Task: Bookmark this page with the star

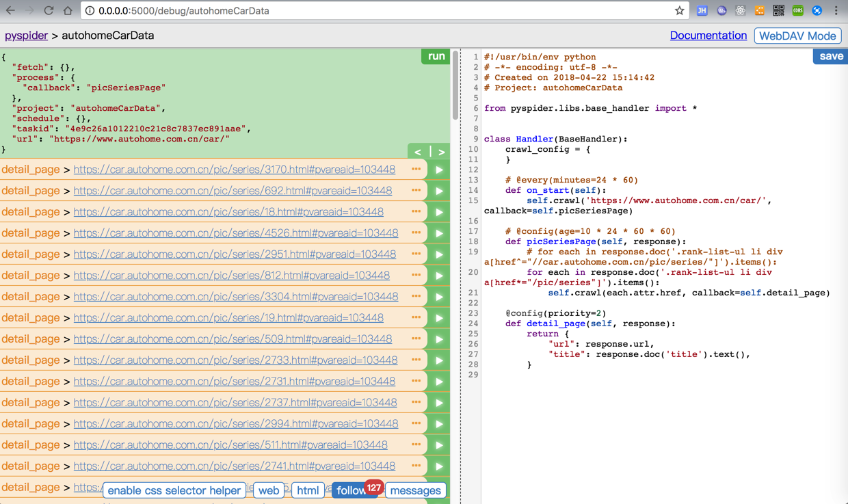Action: 679,11
